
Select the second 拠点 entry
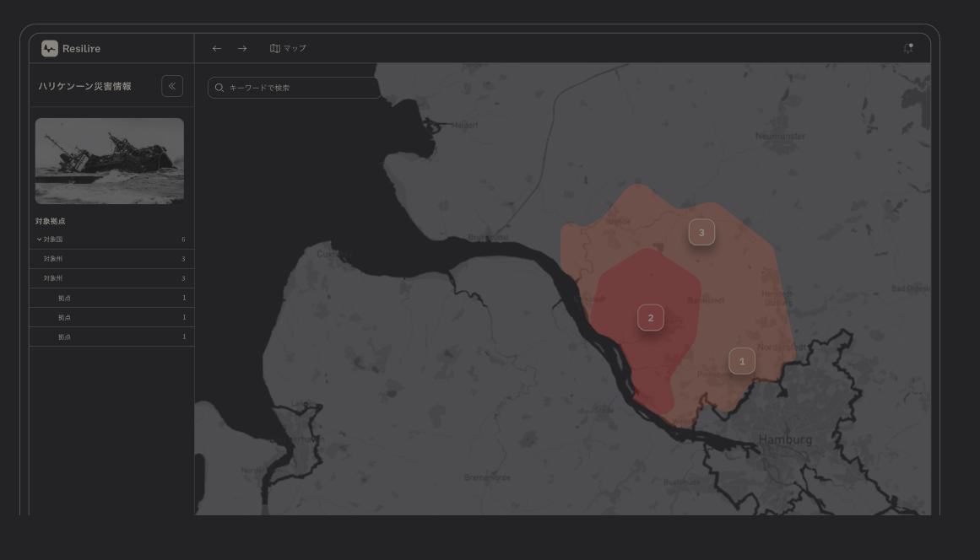pos(65,318)
